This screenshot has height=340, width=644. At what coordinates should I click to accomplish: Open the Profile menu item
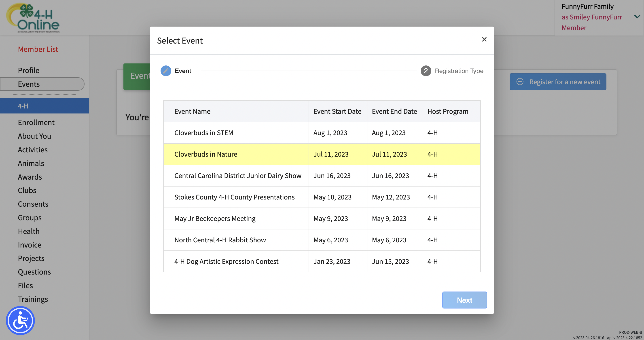tap(28, 70)
